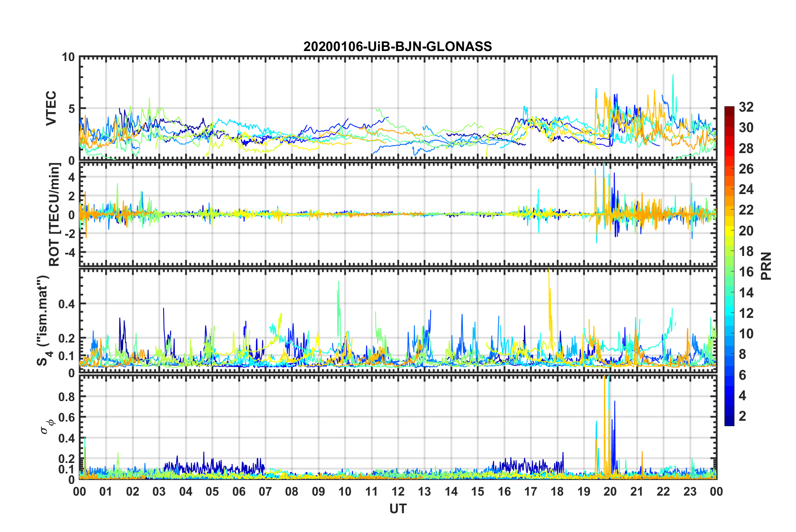
Task: Click the 12 tick on the UT axis
Action: click(x=398, y=492)
